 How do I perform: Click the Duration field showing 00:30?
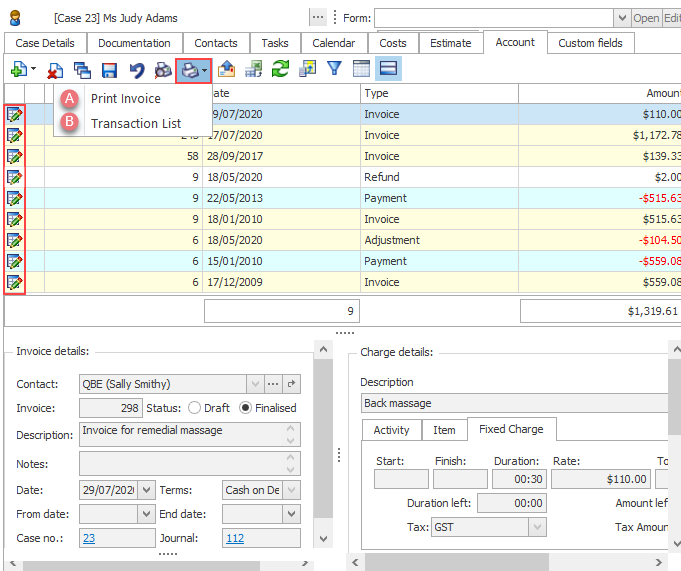pyautogui.click(x=519, y=479)
